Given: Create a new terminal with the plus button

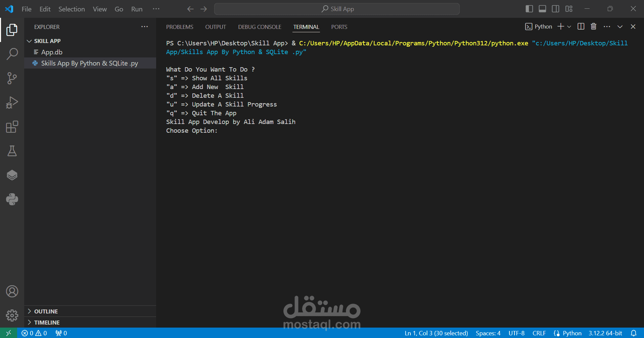Looking at the screenshot, I should coord(560,26).
